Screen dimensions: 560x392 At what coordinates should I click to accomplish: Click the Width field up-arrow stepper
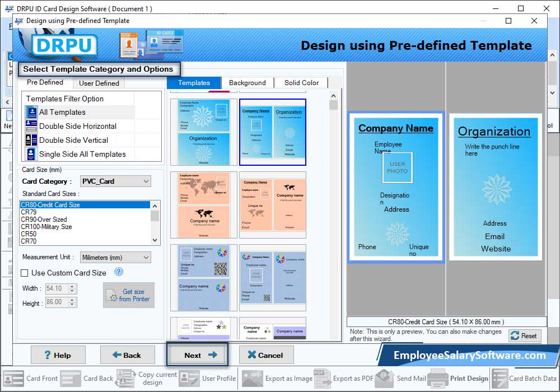(x=72, y=286)
